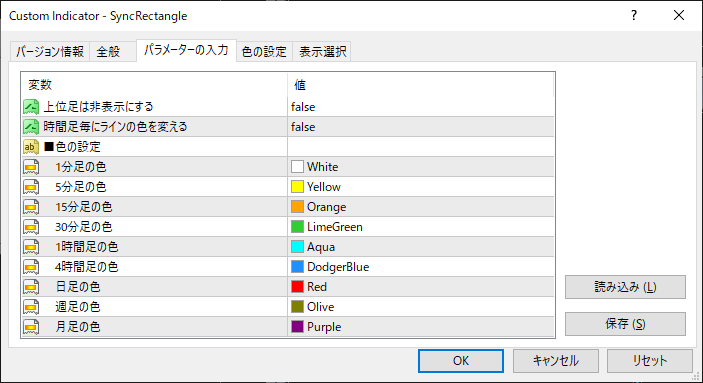Click the 読み込み (L) button
Screen dimensions: 703x383
pyautogui.click(x=625, y=287)
